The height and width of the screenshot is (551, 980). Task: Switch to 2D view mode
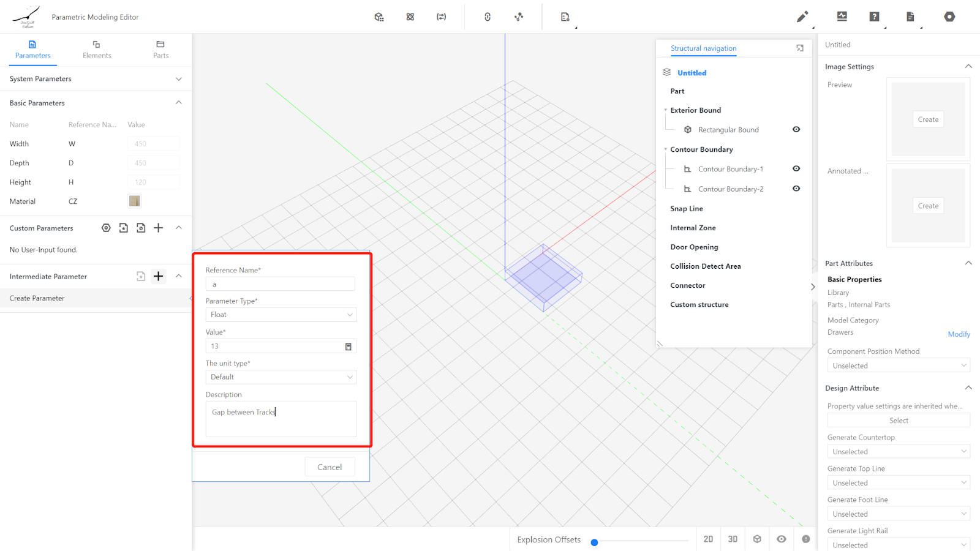(708, 539)
